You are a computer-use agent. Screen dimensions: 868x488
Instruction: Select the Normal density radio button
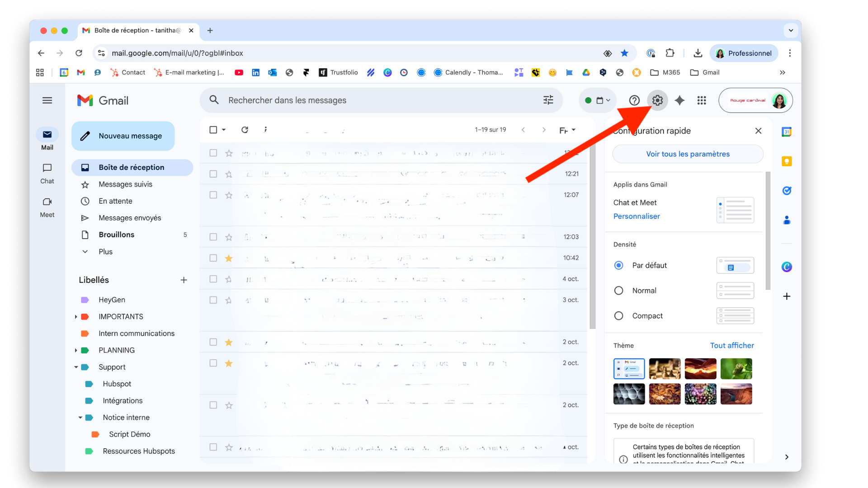point(619,291)
